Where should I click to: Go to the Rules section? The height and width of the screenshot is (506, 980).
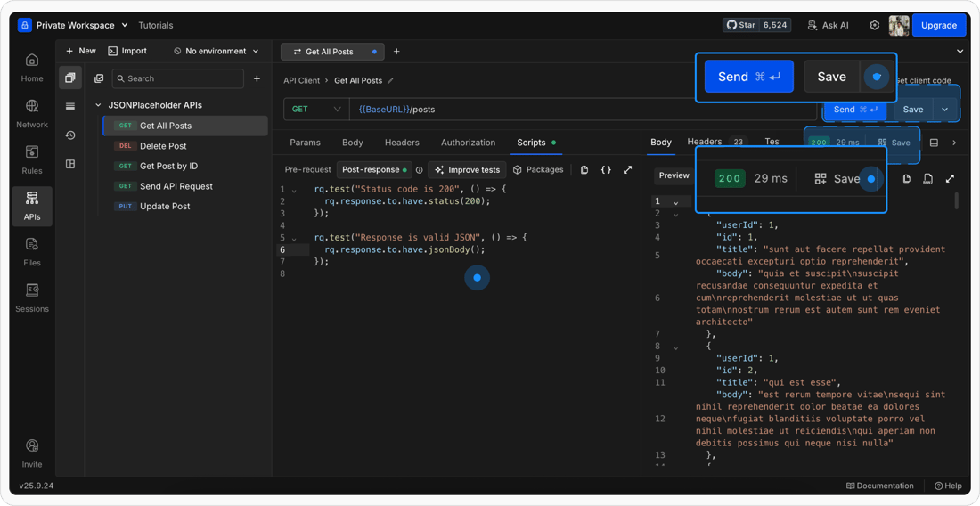coord(32,160)
